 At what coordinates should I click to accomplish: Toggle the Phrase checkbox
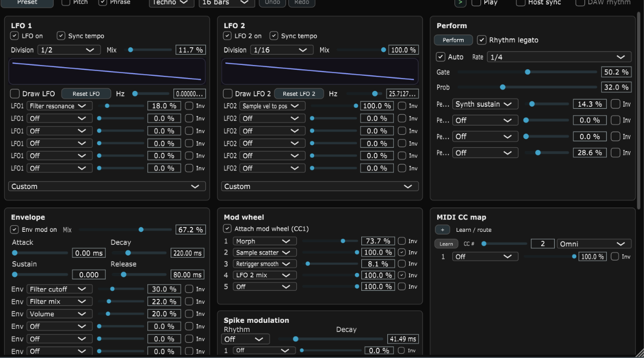coord(103,3)
